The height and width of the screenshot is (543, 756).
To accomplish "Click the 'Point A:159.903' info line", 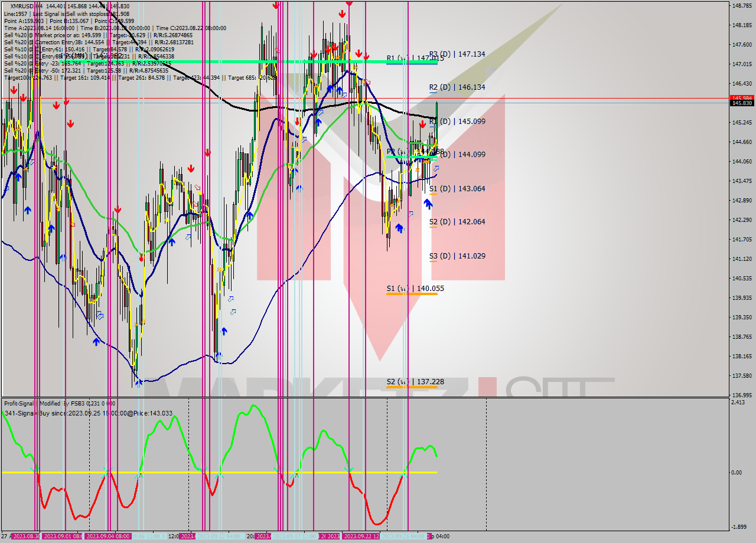I will click(x=69, y=21).
